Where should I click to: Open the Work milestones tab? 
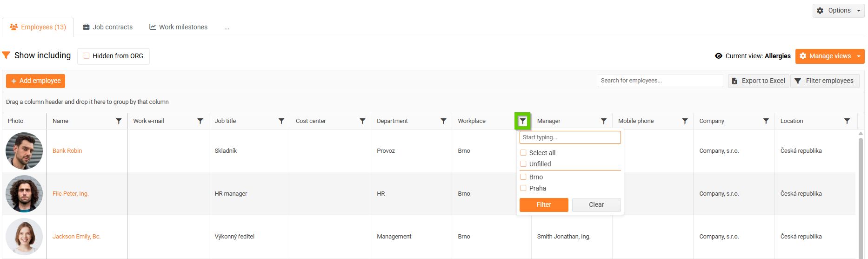click(178, 27)
